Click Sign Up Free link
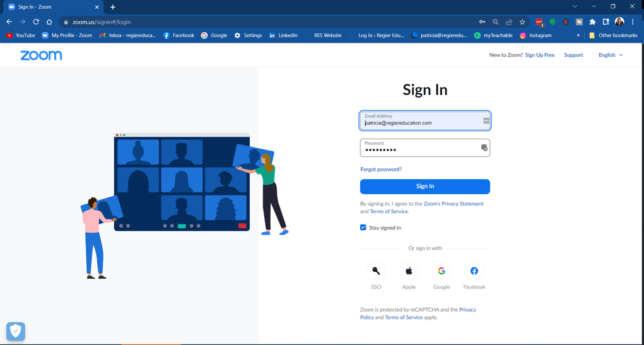Viewport: 644px width, 345px height. 540,55
